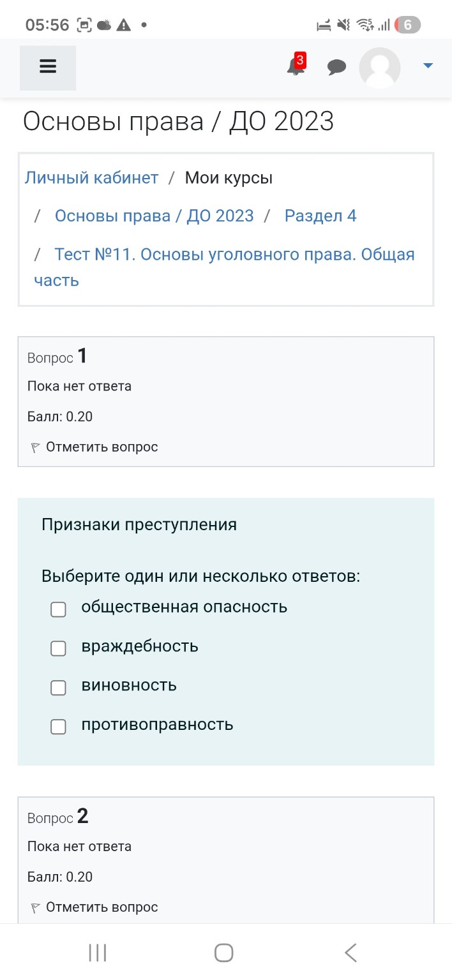The width and height of the screenshot is (452, 980).
Task: Open the hamburger navigation menu
Action: [x=47, y=67]
